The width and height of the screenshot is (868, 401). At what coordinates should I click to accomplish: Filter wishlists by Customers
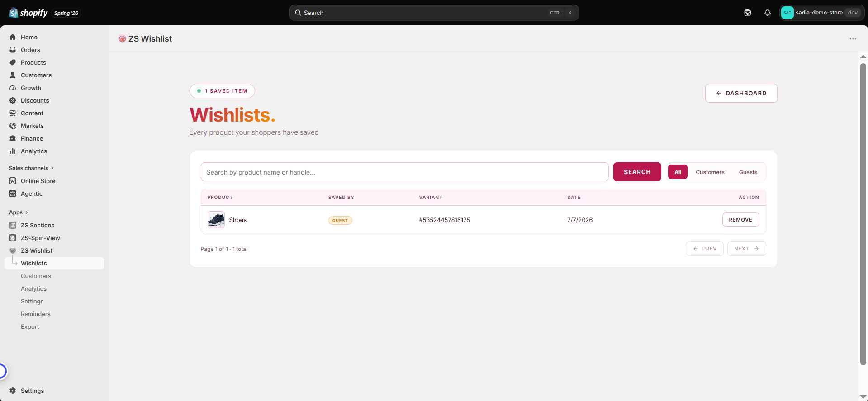point(710,172)
